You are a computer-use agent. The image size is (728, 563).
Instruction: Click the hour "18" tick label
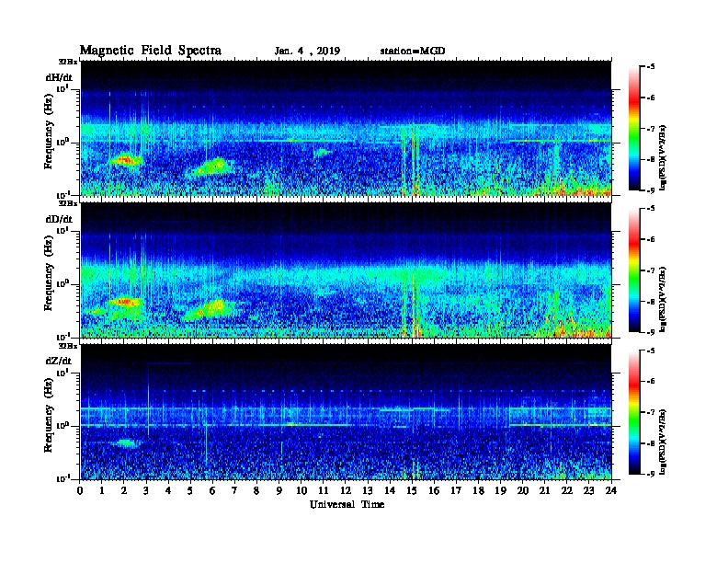click(x=479, y=490)
